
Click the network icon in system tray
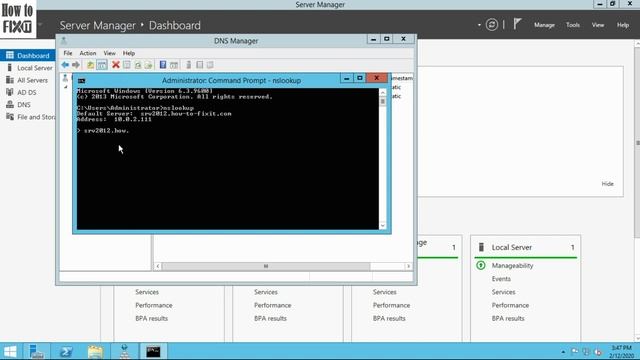[586, 352]
